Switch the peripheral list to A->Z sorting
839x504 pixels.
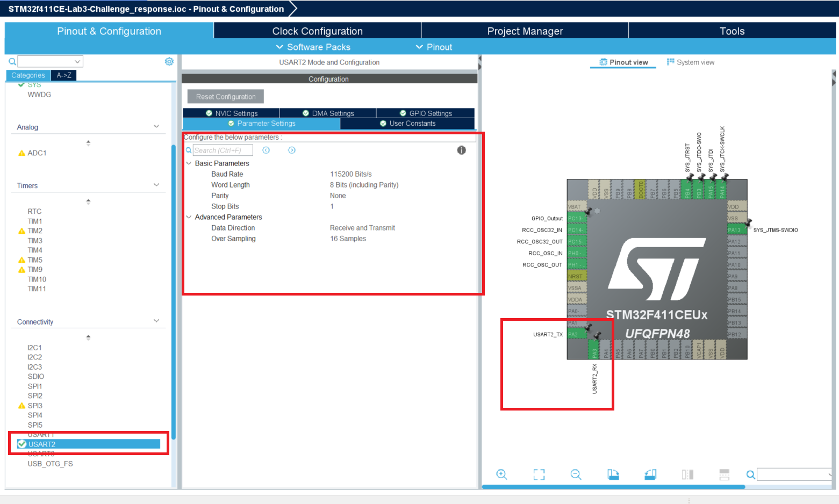click(x=64, y=75)
